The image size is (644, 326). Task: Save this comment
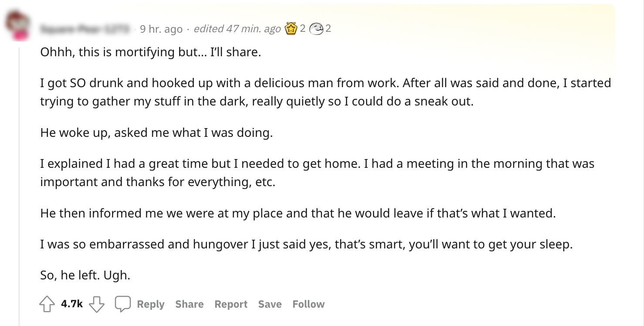coord(270,304)
